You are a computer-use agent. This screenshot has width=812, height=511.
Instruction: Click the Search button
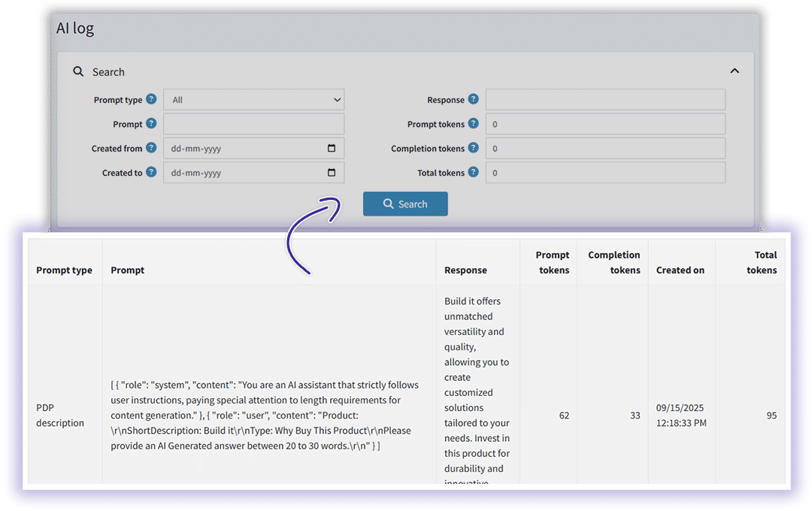coord(405,204)
